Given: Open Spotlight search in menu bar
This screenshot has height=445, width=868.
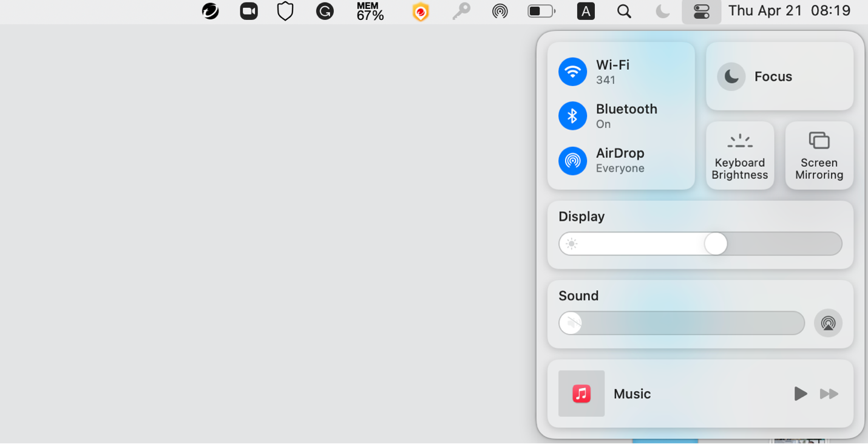Looking at the screenshot, I should point(624,12).
